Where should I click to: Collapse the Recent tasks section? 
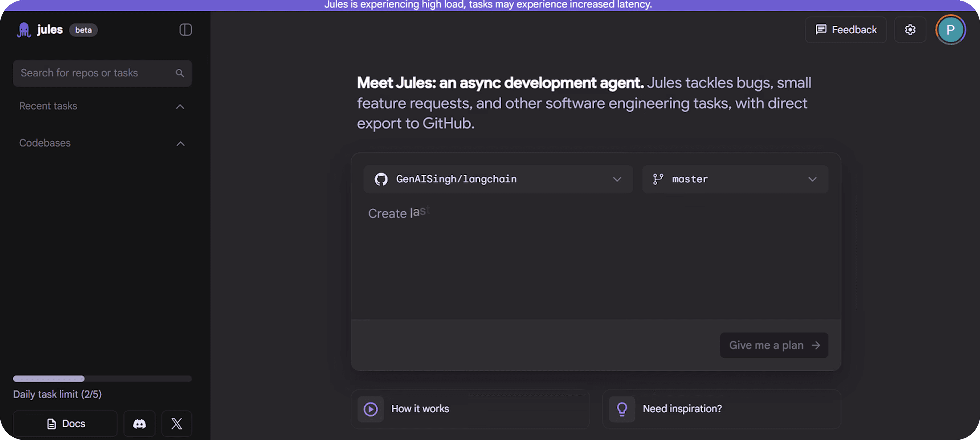coord(180,107)
